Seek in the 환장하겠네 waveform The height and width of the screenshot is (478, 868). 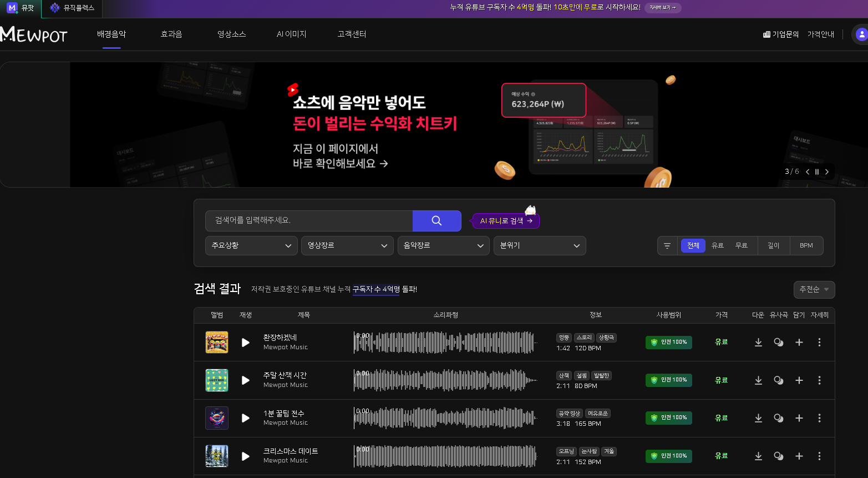click(446, 343)
